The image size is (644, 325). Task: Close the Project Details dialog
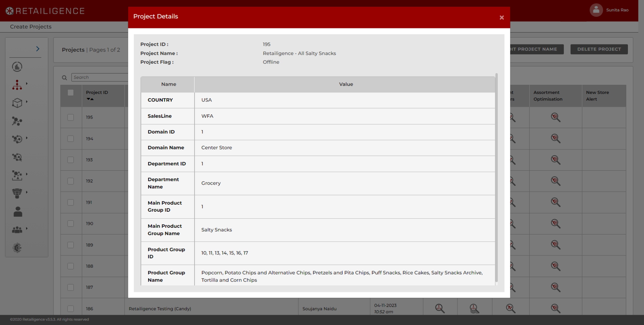coord(501,18)
